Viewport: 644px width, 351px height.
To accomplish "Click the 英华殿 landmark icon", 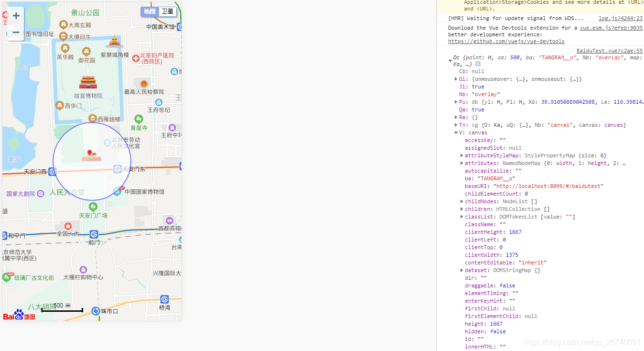I will click(x=65, y=48).
